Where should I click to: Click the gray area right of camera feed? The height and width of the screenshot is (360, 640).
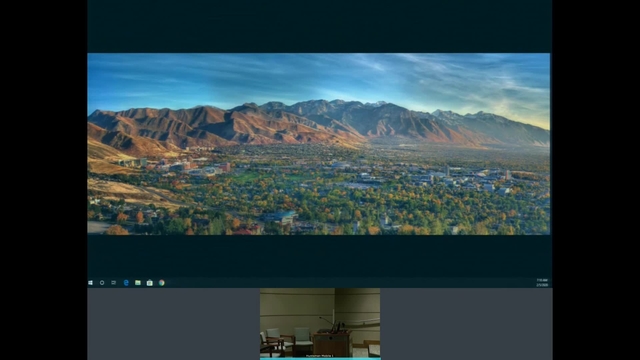466,324
